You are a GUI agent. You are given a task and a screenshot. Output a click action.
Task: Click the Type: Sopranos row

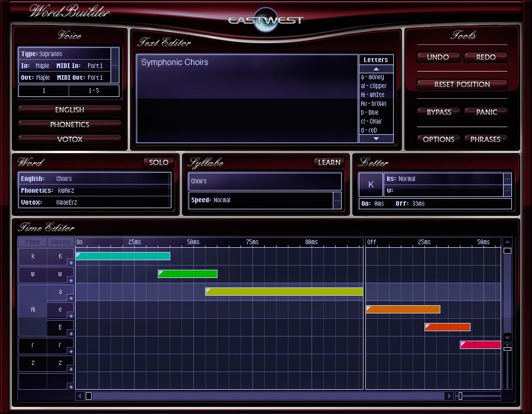click(x=64, y=54)
